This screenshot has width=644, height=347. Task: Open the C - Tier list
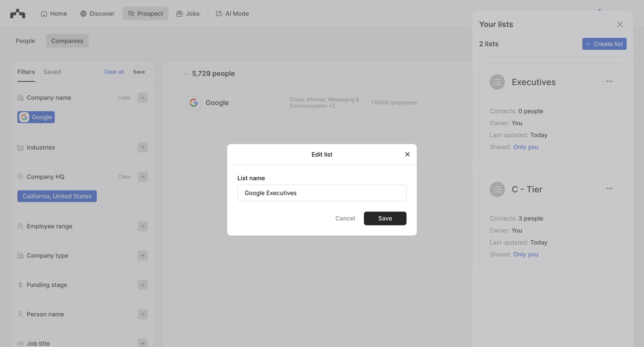tap(527, 190)
